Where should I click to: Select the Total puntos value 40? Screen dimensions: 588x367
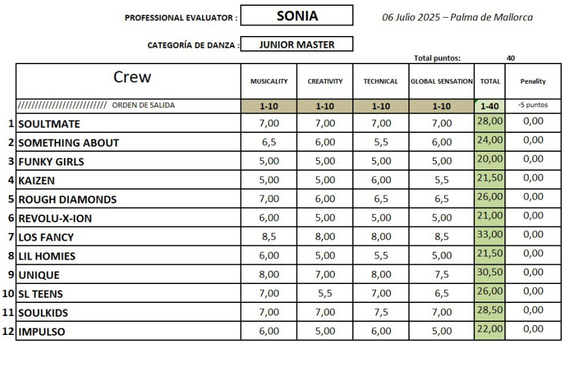pos(510,58)
